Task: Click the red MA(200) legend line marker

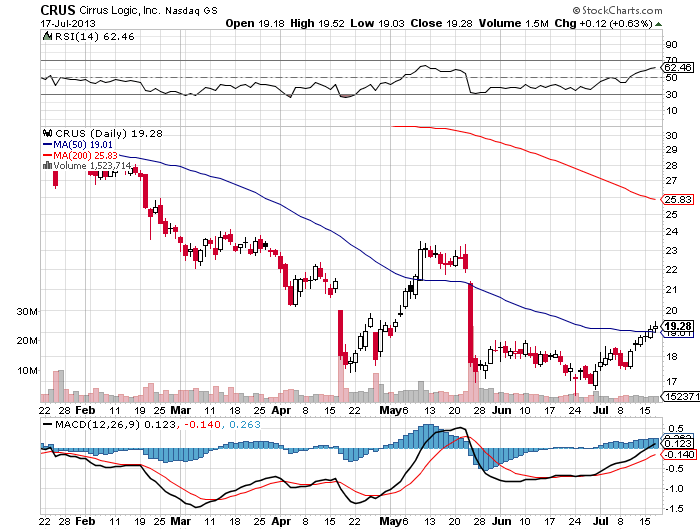Action: click(x=47, y=155)
